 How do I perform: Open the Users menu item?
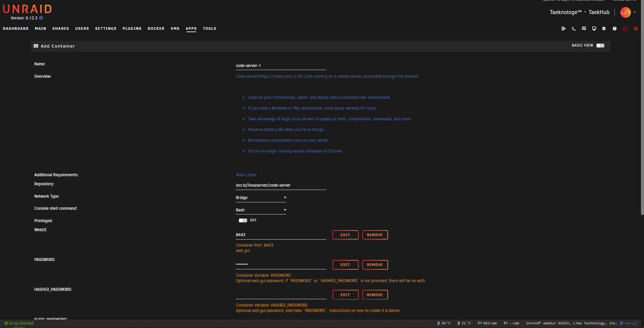pyautogui.click(x=82, y=28)
